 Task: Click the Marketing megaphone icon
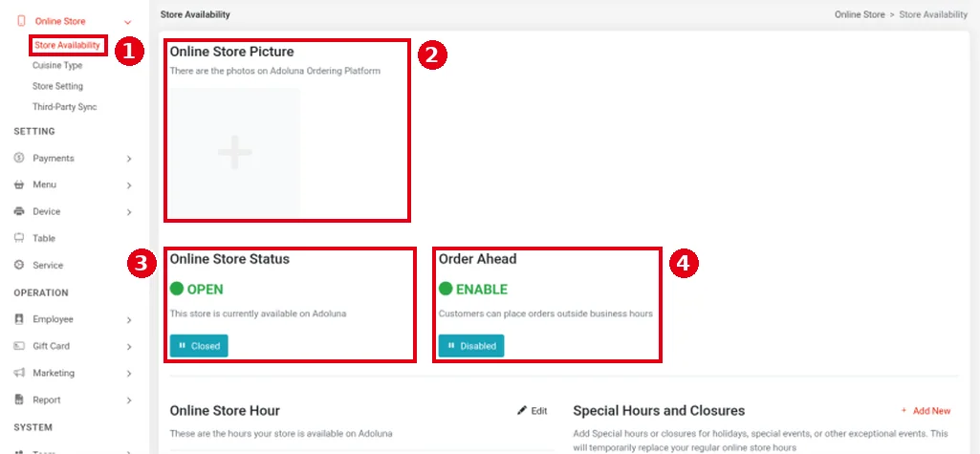click(19, 373)
